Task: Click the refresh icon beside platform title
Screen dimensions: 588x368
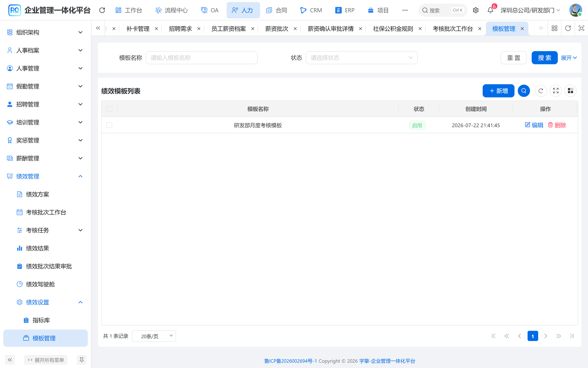Action: [102, 10]
